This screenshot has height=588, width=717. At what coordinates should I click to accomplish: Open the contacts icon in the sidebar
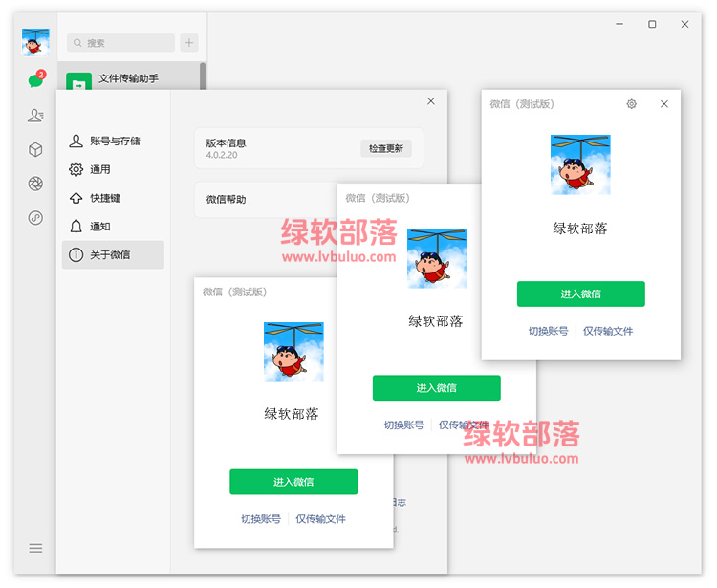point(35,116)
